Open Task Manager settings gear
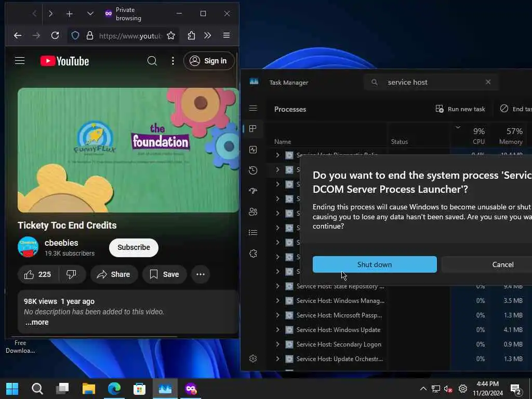This screenshot has height=399, width=532. pyautogui.click(x=253, y=358)
